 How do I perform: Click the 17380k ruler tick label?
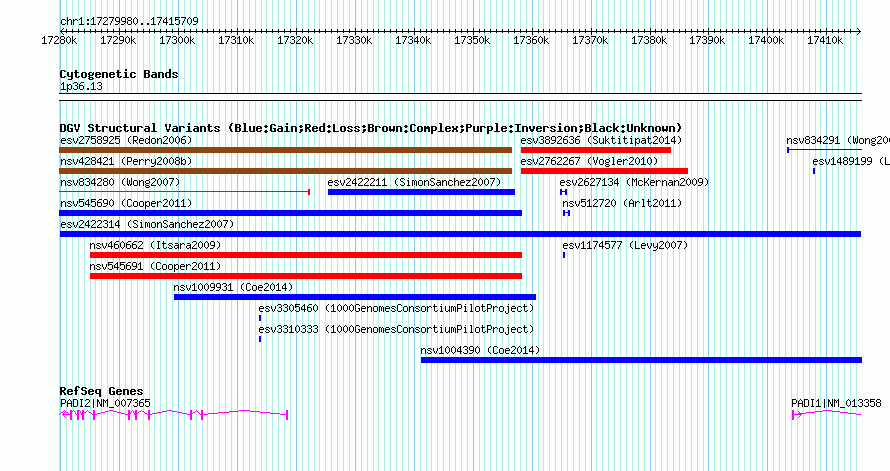point(649,41)
